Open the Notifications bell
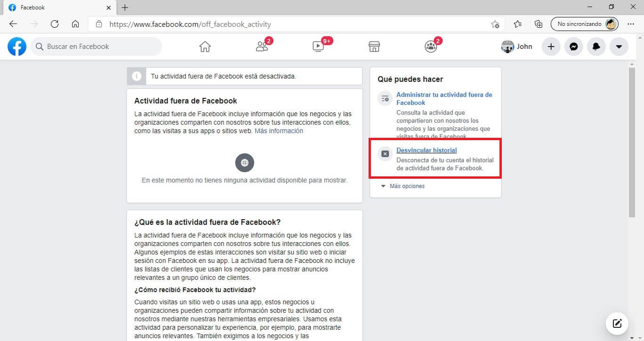644x341 pixels. pos(596,47)
